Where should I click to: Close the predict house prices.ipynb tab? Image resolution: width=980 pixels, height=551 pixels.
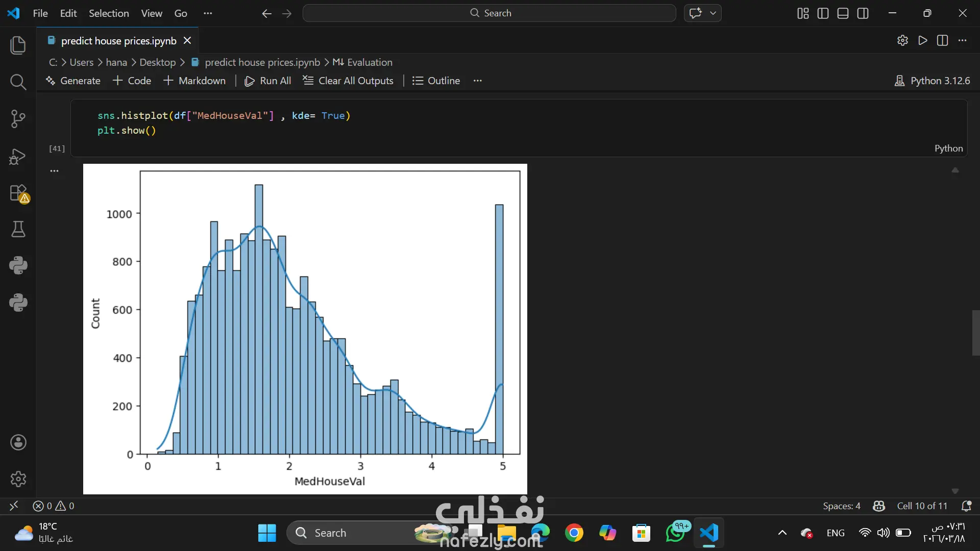pyautogui.click(x=187, y=40)
